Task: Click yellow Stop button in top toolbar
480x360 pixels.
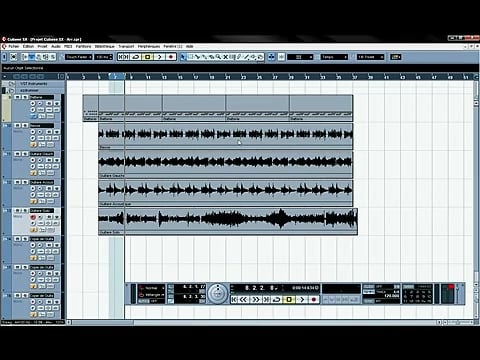Action: (x=147, y=57)
